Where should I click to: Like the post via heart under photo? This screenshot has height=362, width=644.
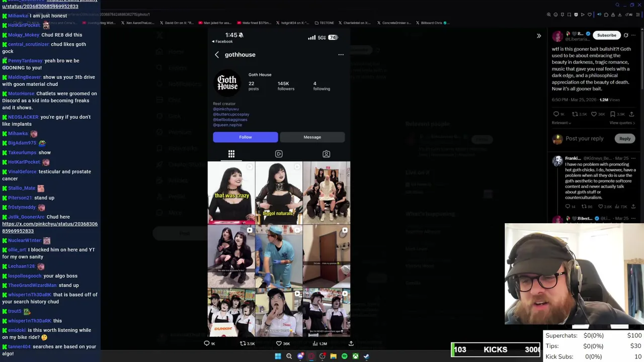tap(279, 343)
